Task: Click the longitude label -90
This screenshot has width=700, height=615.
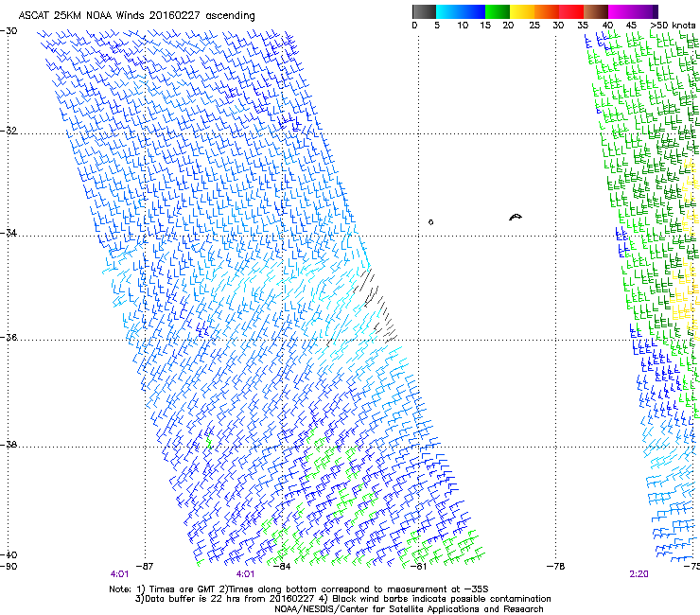Action: point(9,567)
